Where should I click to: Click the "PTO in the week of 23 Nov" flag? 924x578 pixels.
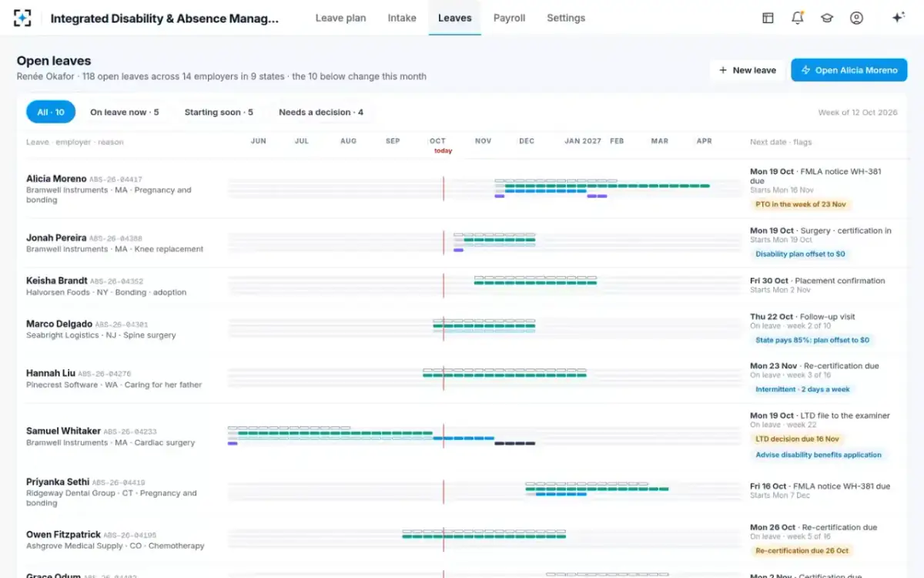pos(800,205)
